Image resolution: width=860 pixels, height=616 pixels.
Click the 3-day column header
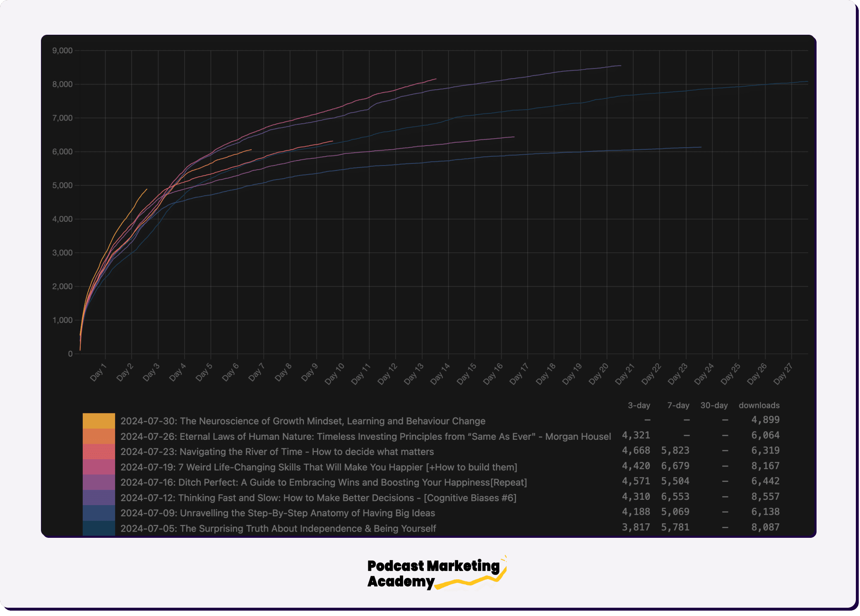pos(639,405)
